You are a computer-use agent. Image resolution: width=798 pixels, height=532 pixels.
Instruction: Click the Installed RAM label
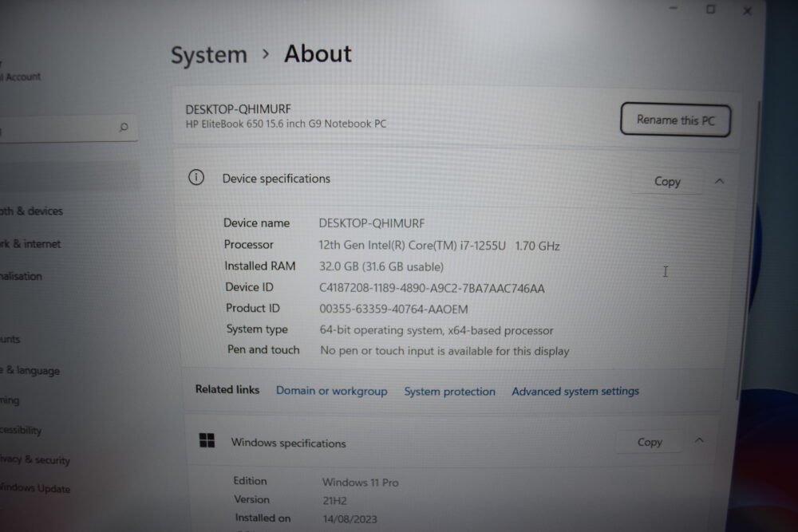point(259,266)
